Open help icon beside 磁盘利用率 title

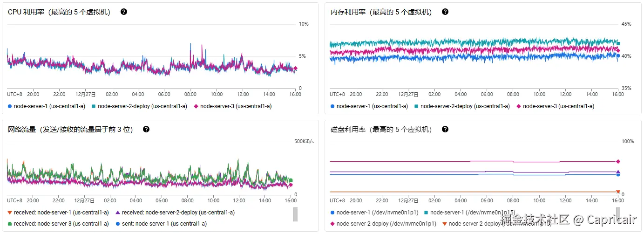pyautogui.click(x=445, y=129)
